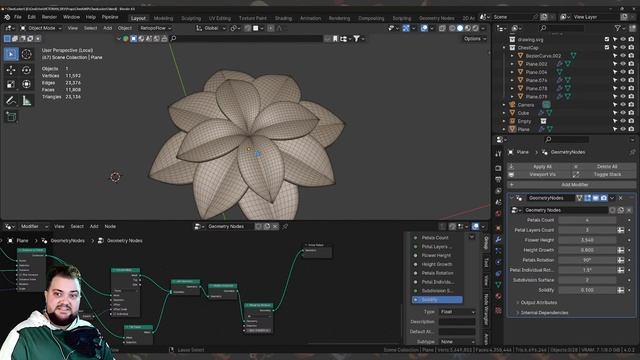Viewport: 640px width, 360px height.
Task: Open the Modifiers wrench properties tab
Action: 498,239
